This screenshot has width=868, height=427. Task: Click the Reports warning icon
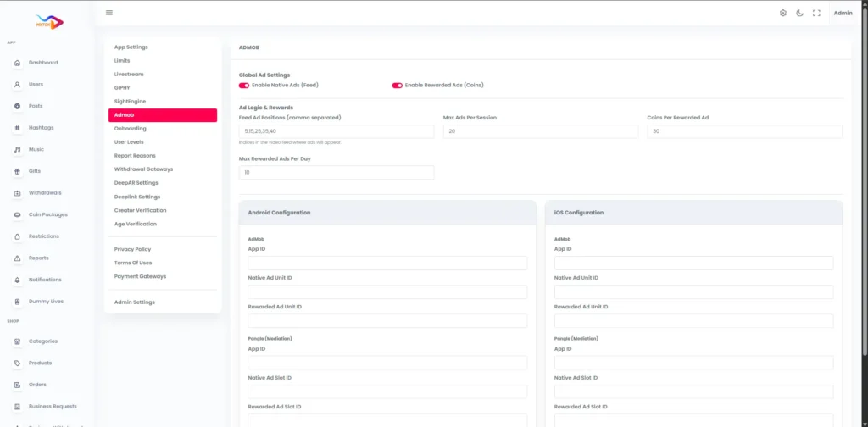tap(17, 258)
